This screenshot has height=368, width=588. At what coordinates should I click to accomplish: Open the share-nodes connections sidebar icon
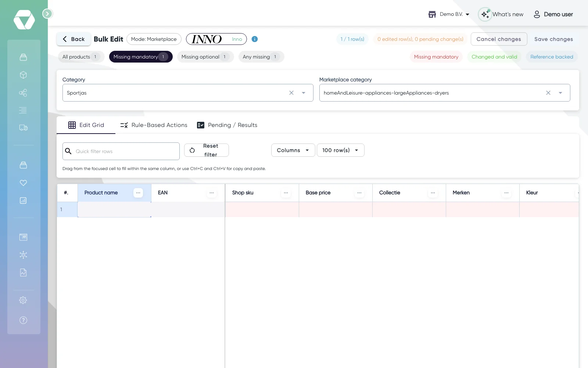23,92
